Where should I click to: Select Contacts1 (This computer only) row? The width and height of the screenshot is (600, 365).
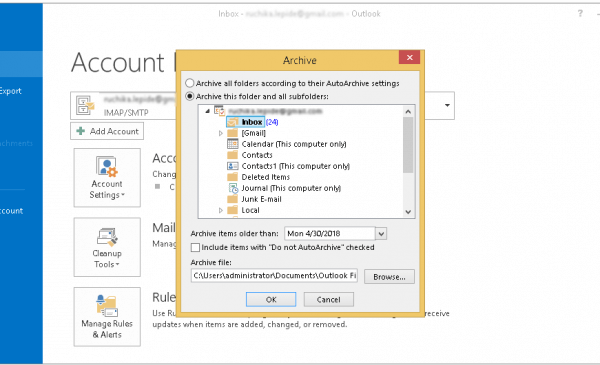[295, 166]
